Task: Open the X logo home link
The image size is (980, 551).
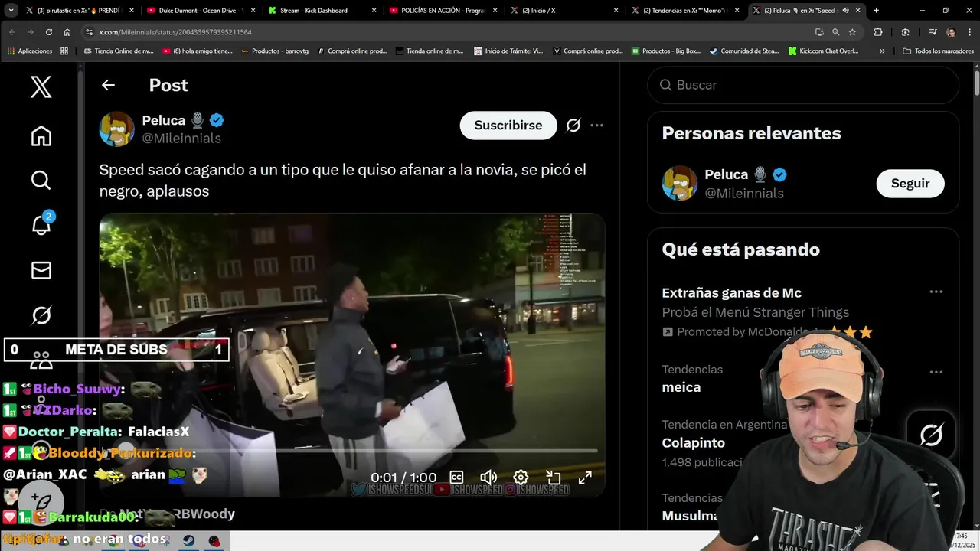Action: point(41,87)
